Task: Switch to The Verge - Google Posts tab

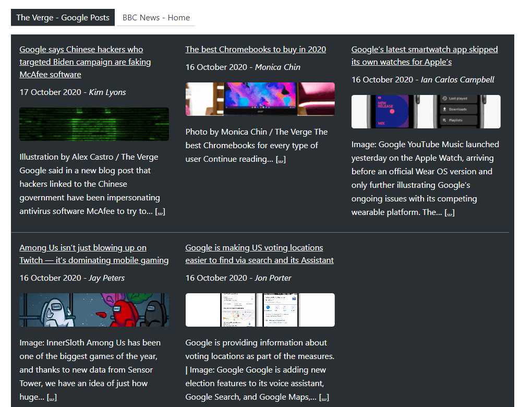Action: tap(63, 18)
